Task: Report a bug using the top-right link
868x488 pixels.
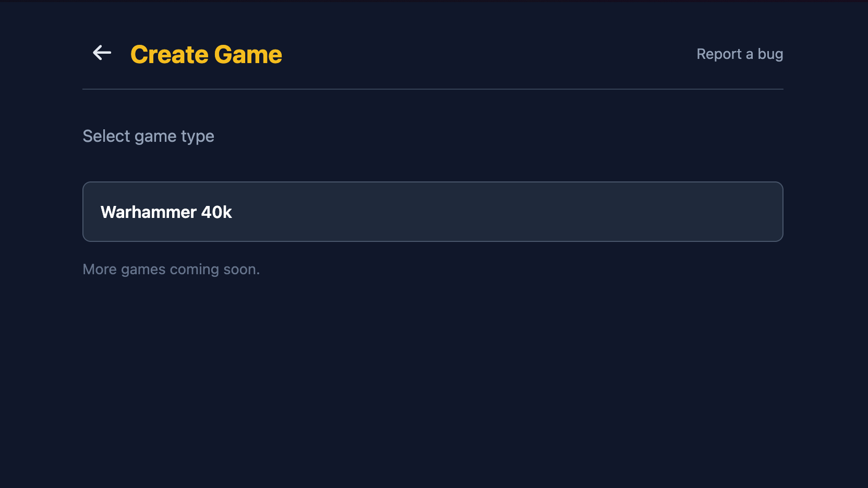Action: tap(740, 54)
